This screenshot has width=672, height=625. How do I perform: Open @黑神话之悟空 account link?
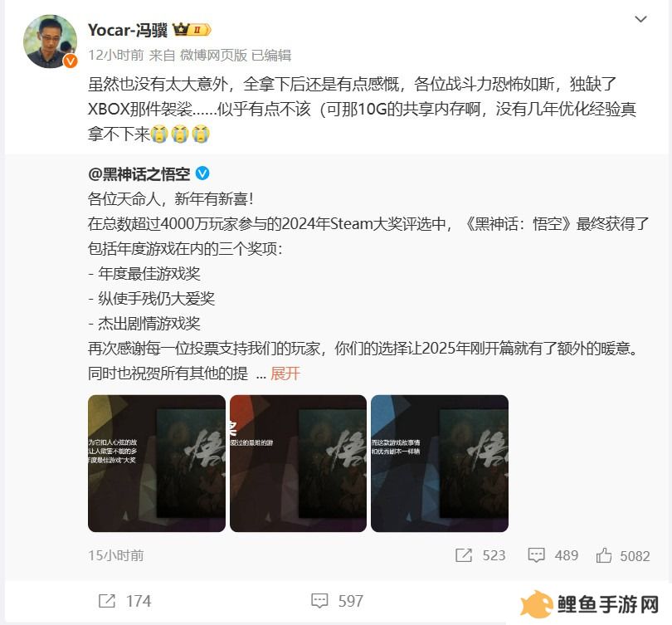pos(139,174)
